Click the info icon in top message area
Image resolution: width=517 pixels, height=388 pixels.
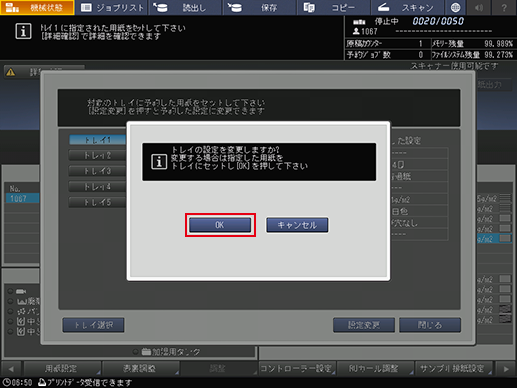[23, 31]
